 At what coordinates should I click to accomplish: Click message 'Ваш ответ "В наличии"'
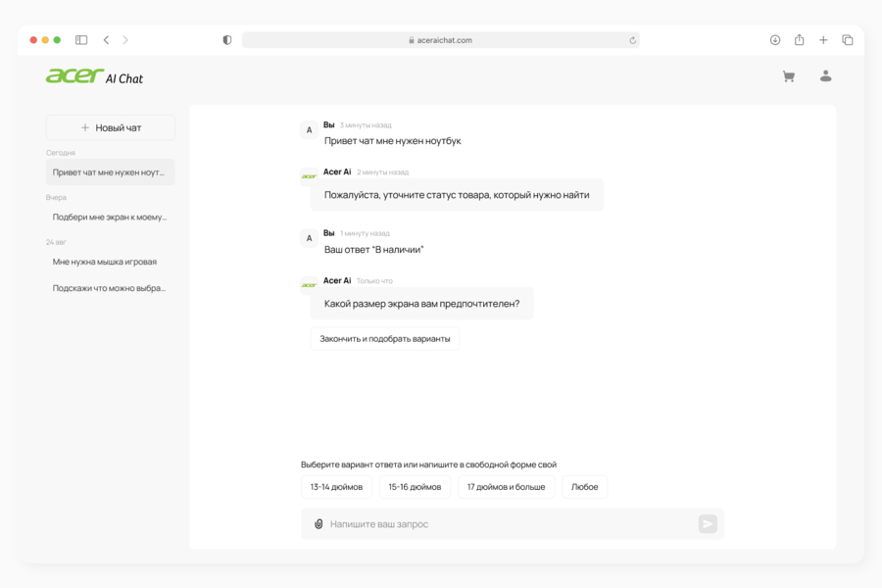[x=373, y=249]
